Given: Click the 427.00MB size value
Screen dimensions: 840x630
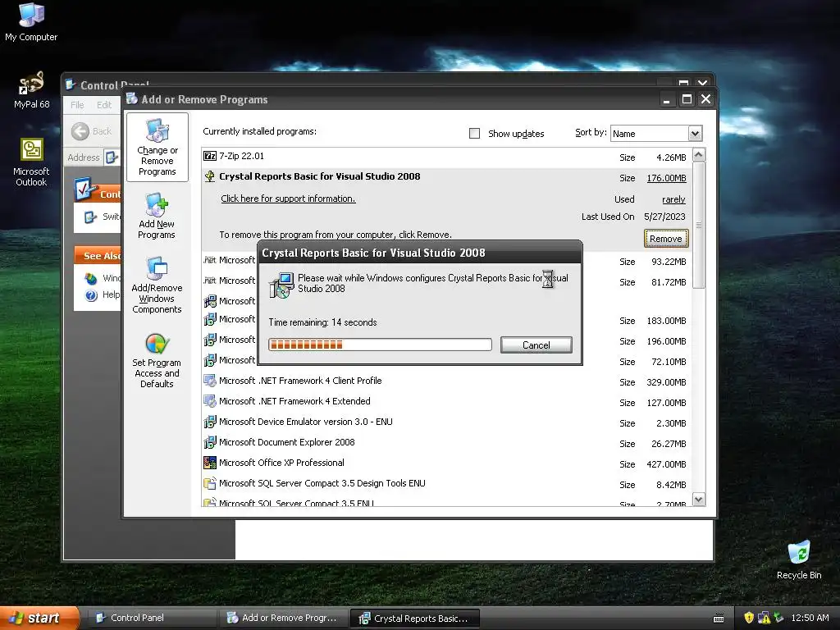Looking at the screenshot, I should click(x=666, y=464).
